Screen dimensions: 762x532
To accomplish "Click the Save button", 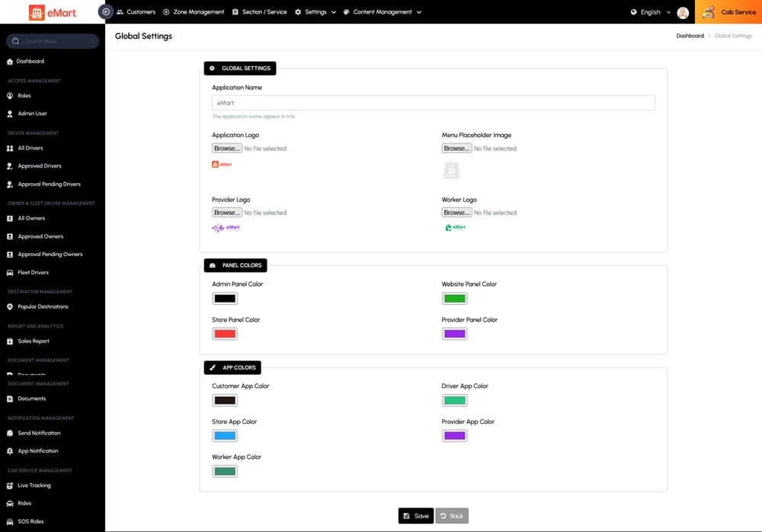I will coord(416,516).
